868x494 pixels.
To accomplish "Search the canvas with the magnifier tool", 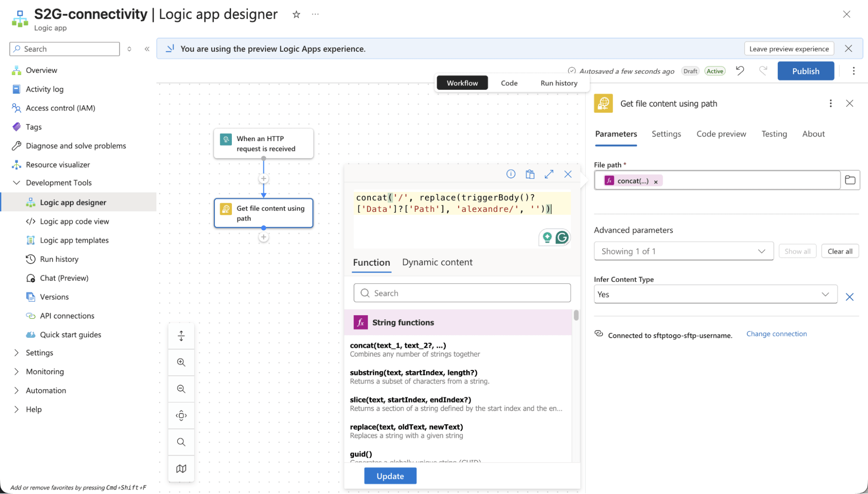I will (x=181, y=442).
